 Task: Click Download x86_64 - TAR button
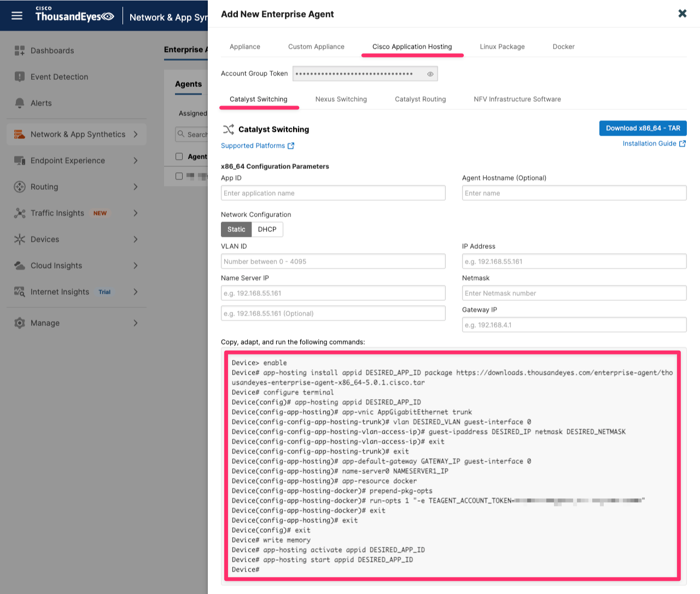pos(643,128)
